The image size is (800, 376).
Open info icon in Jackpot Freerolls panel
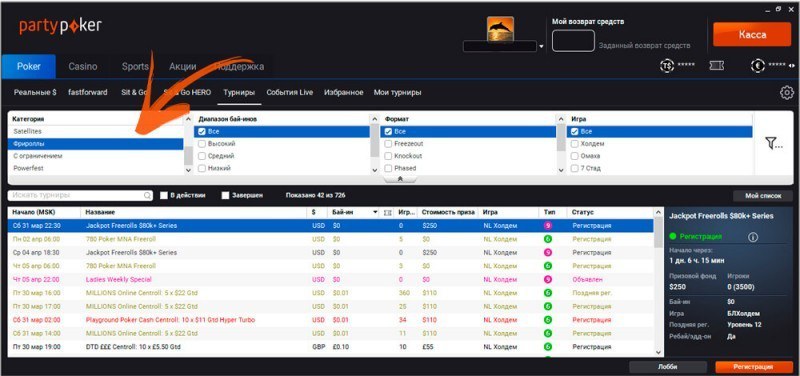coord(753,237)
